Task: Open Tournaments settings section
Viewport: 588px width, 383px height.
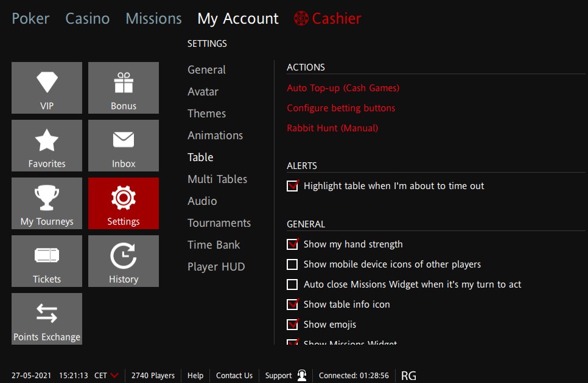Action: pos(219,223)
